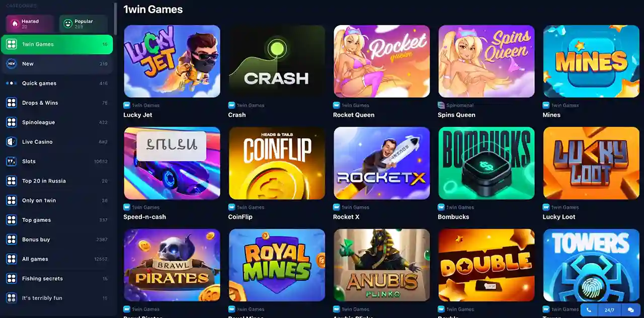Click the Live Casino sidebar icon
The width and height of the screenshot is (644, 318).
(x=11, y=142)
